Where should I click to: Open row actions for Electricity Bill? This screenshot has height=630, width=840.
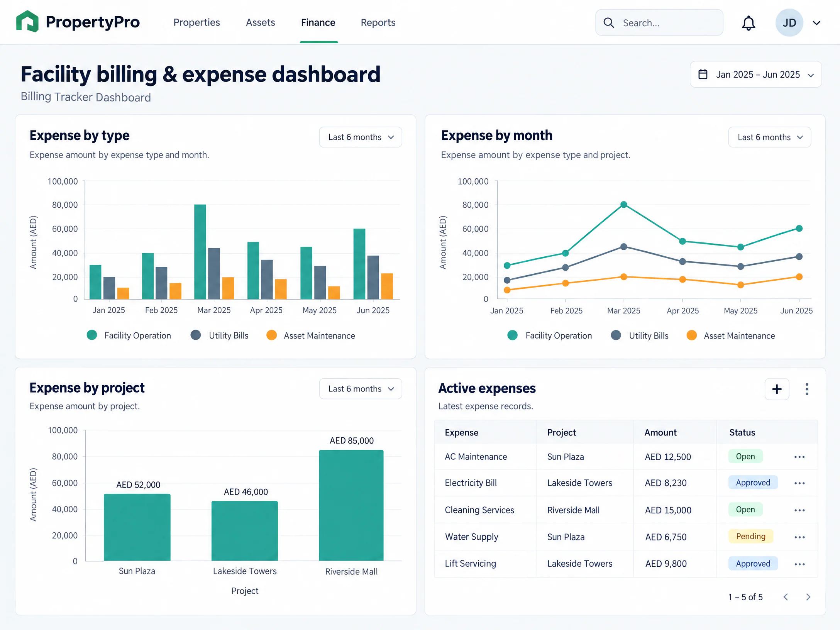pos(799,483)
